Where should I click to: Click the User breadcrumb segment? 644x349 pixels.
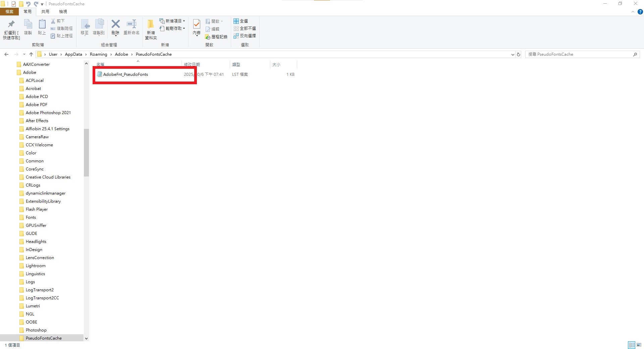(x=53, y=54)
